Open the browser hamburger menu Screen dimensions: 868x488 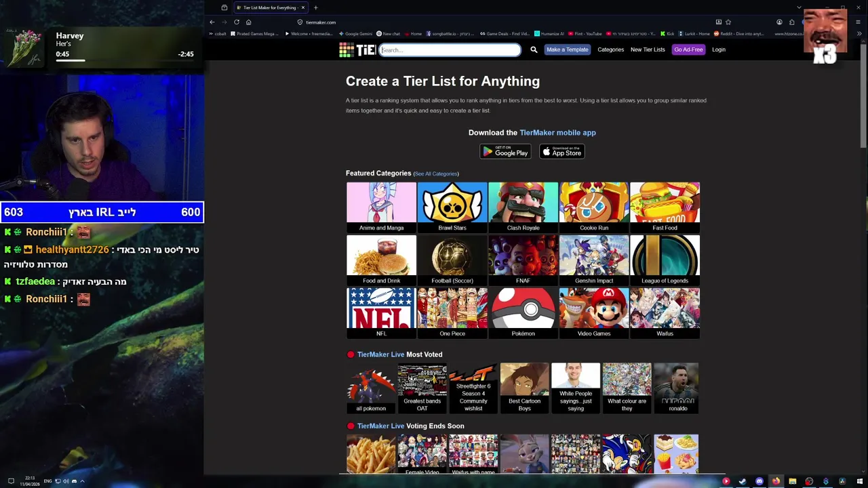click(x=858, y=22)
